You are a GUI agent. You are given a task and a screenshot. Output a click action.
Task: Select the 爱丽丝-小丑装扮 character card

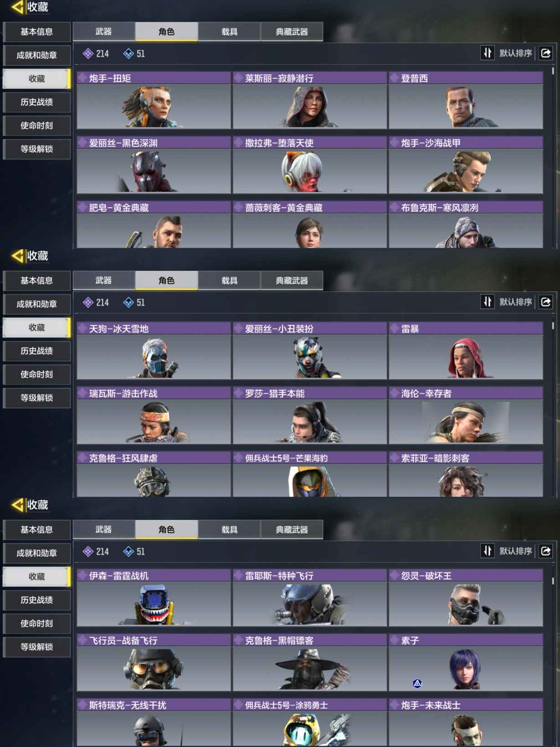(310, 351)
